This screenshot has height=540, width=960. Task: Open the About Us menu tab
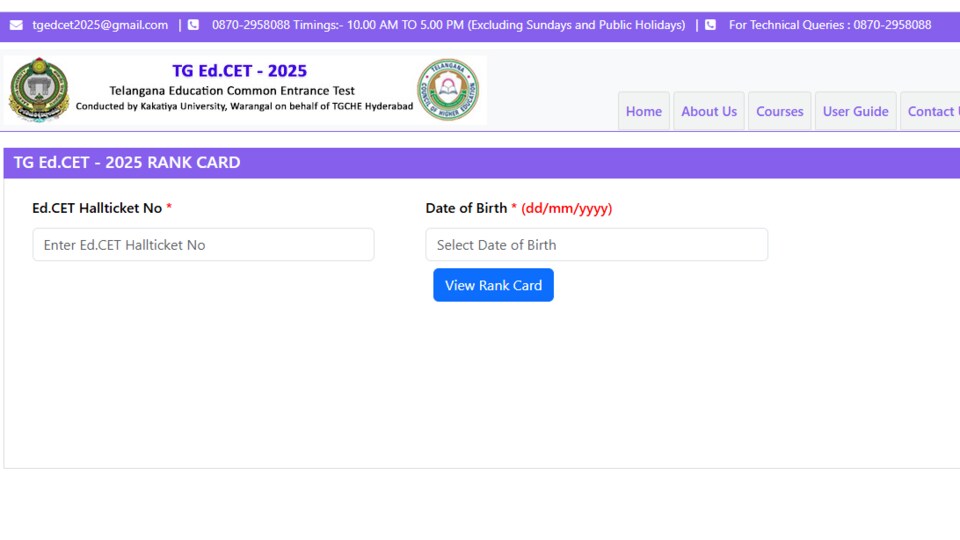(709, 111)
